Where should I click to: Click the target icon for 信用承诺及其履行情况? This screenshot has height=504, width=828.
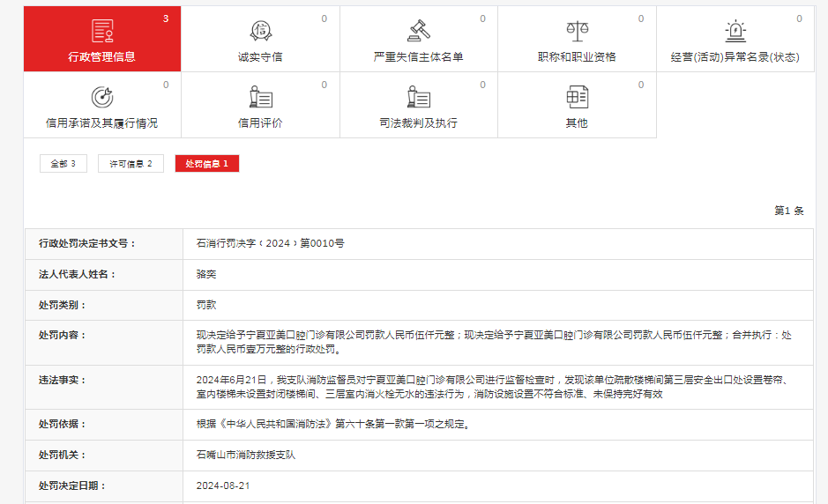coord(102,97)
